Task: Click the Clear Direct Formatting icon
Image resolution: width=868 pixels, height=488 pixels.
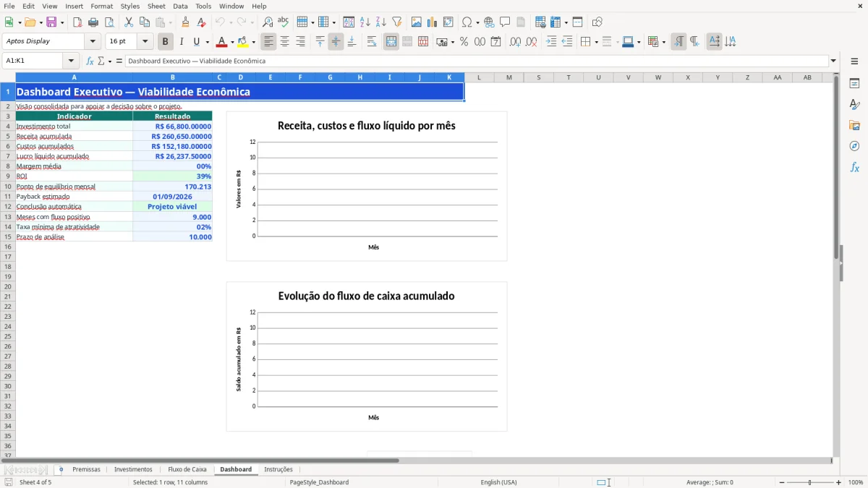Action: [202, 22]
